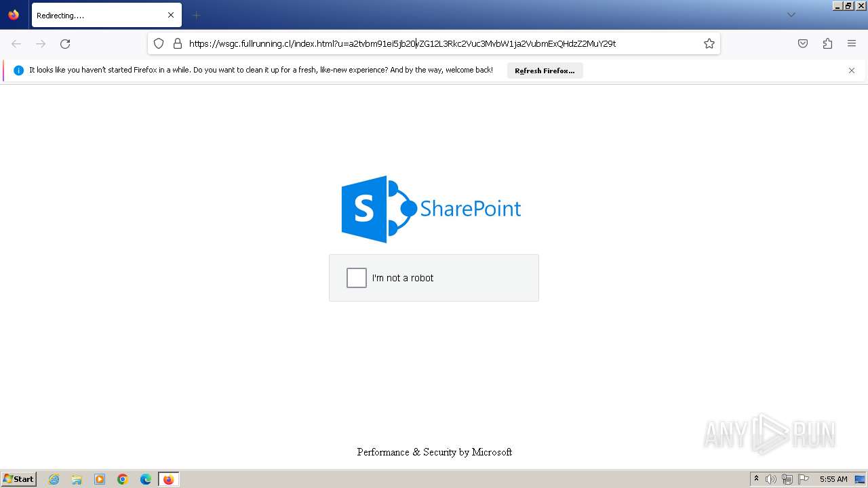868x488 pixels.
Task: Open tracking protection shield icon
Action: coord(159,43)
